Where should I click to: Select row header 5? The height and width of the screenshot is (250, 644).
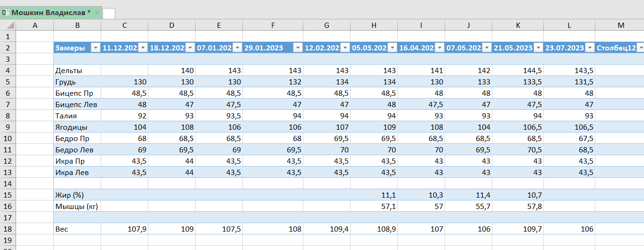tap(8, 82)
